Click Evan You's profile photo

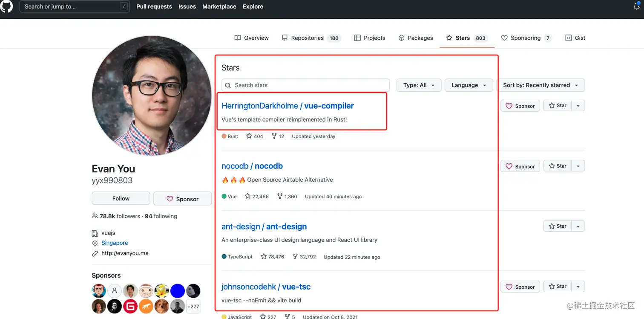point(152,96)
